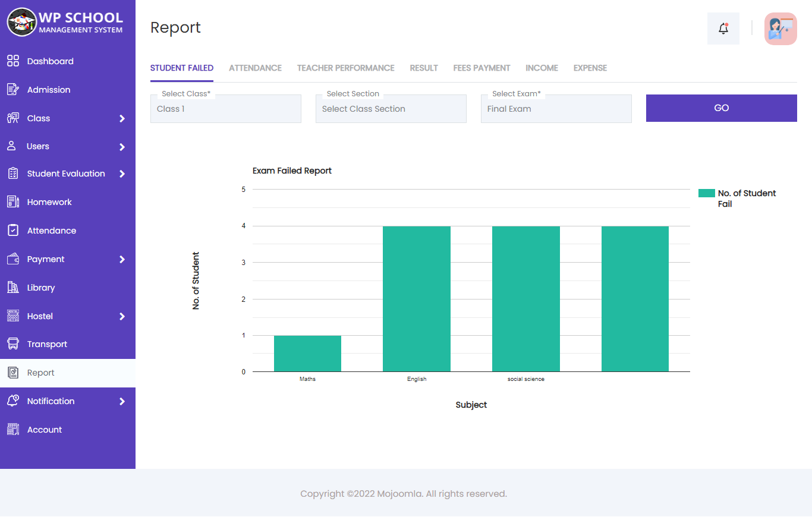This screenshot has height=517, width=812.
Task: Click the Maths bar in chart
Action: [307, 354]
